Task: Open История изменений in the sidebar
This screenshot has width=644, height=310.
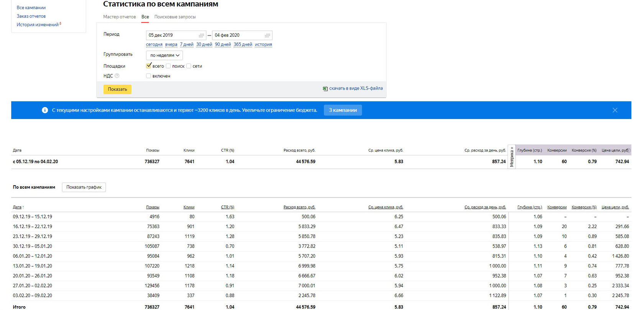Action: (38, 24)
